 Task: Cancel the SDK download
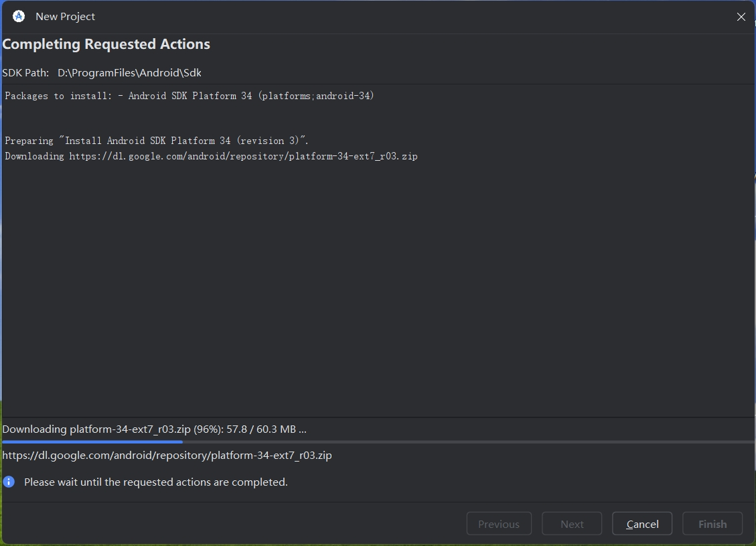tap(642, 524)
